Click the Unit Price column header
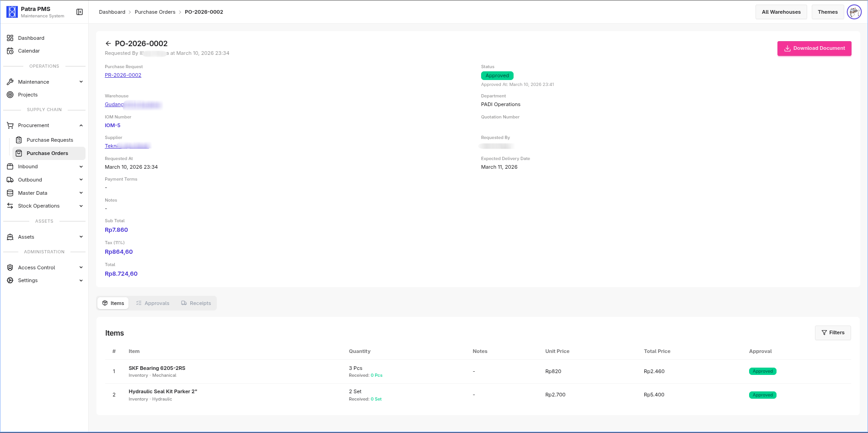The height and width of the screenshot is (433, 868). click(x=557, y=351)
